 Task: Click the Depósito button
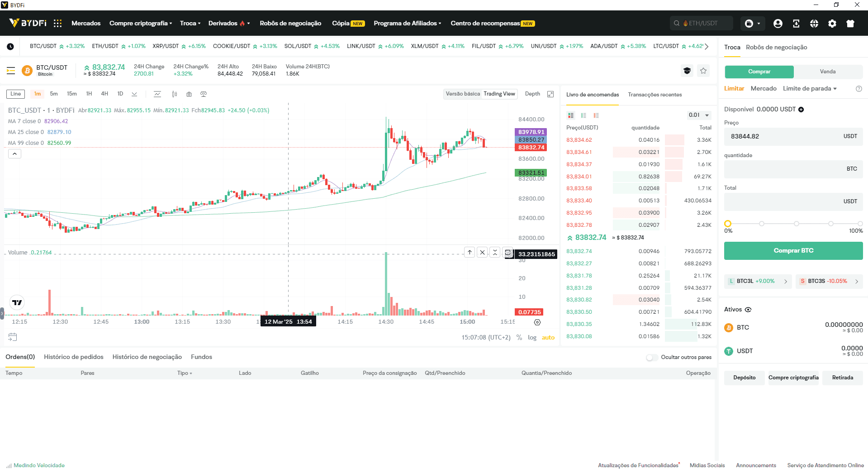pyautogui.click(x=744, y=378)
